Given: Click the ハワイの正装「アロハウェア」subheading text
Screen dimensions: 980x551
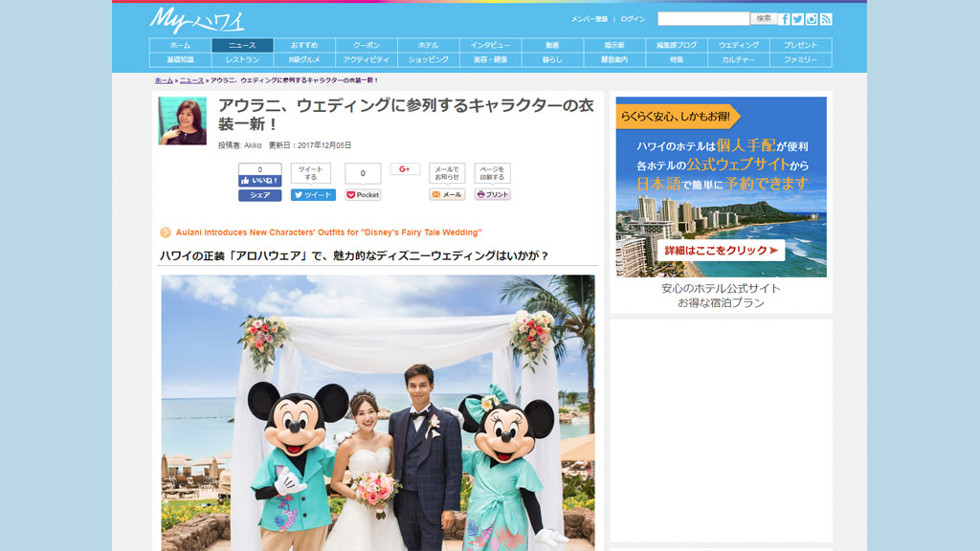Looking at the screenshot, I should point(354,255).
